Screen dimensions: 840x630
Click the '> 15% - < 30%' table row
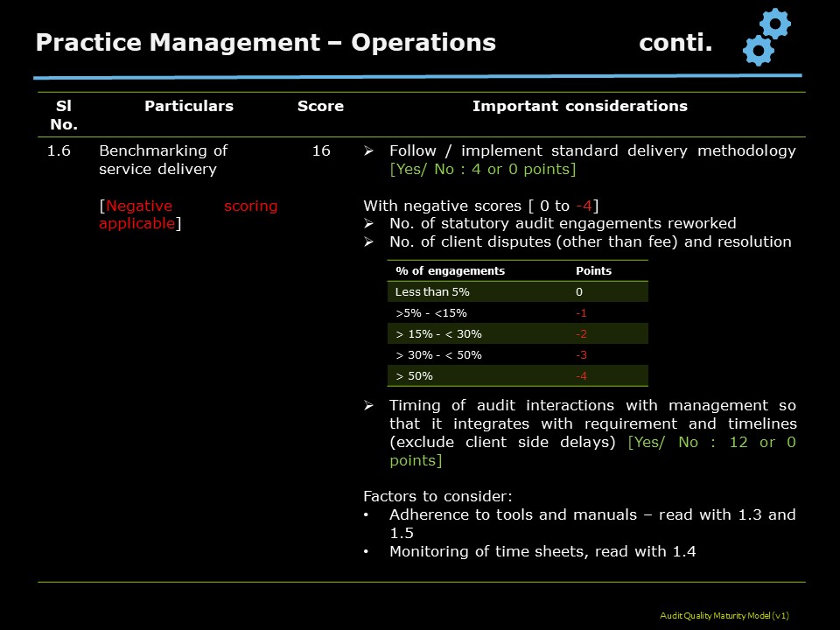tap(517, 333)
